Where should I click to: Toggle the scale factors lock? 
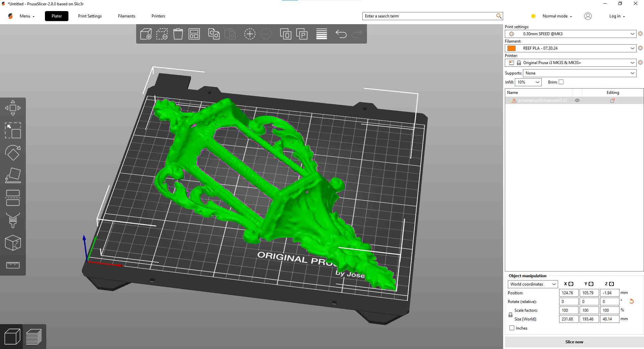(x=511, y=315)
